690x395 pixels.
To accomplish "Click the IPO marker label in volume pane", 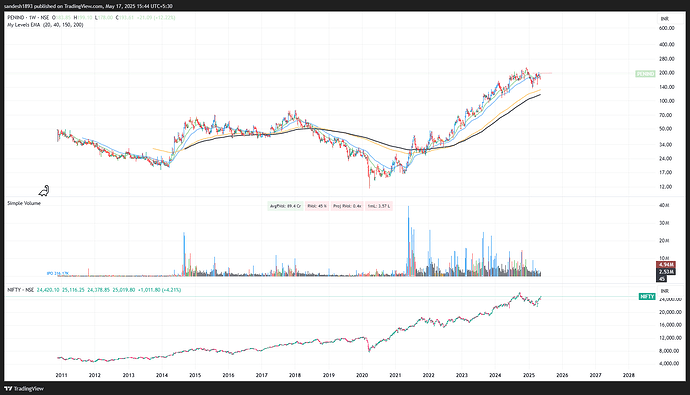I will pos(58,273).
